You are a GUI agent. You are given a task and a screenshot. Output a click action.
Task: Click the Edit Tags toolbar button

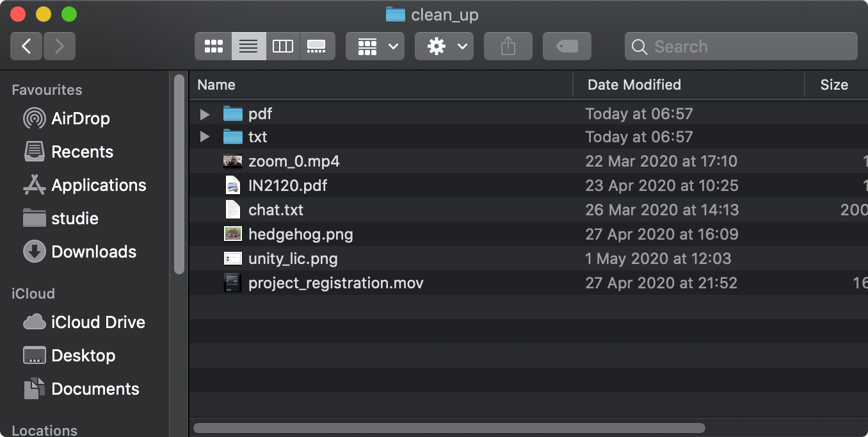567,46
